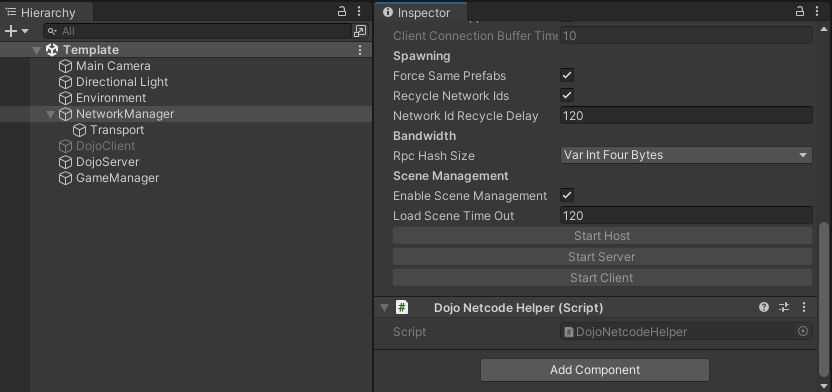The image size is (832, 392).
Task: Open the Rpc Hash Size dropdown
Action: [686, 155]
